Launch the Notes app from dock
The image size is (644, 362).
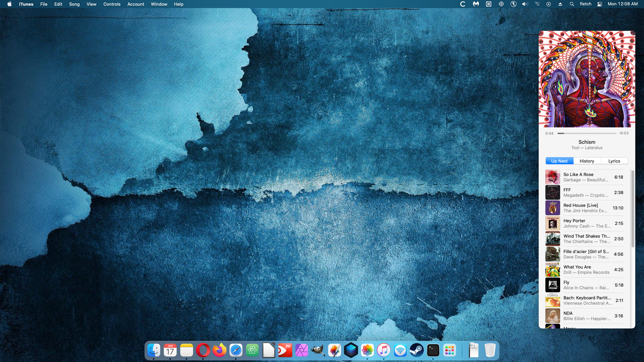click(x=187, y=351)
